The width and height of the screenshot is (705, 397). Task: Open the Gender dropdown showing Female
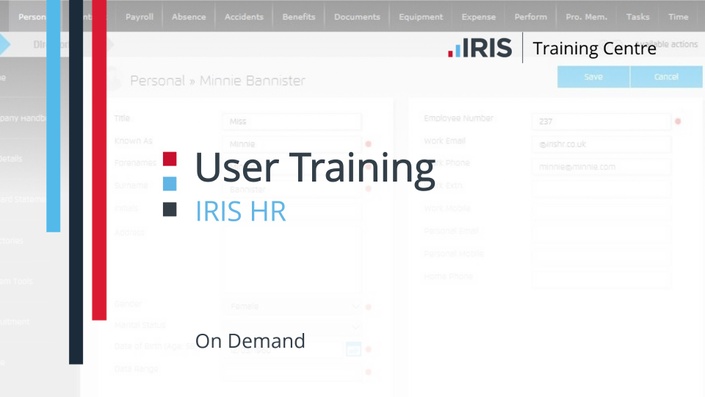[292, 307]
